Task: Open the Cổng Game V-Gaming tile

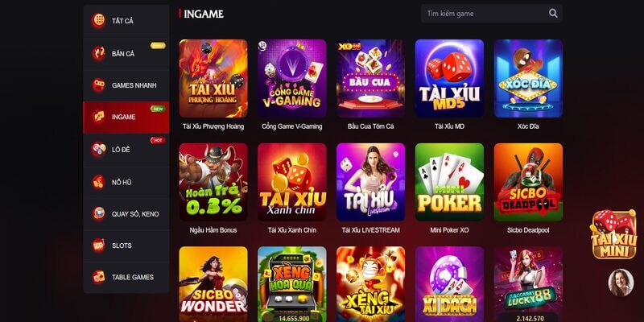Action: click(292, 78)
